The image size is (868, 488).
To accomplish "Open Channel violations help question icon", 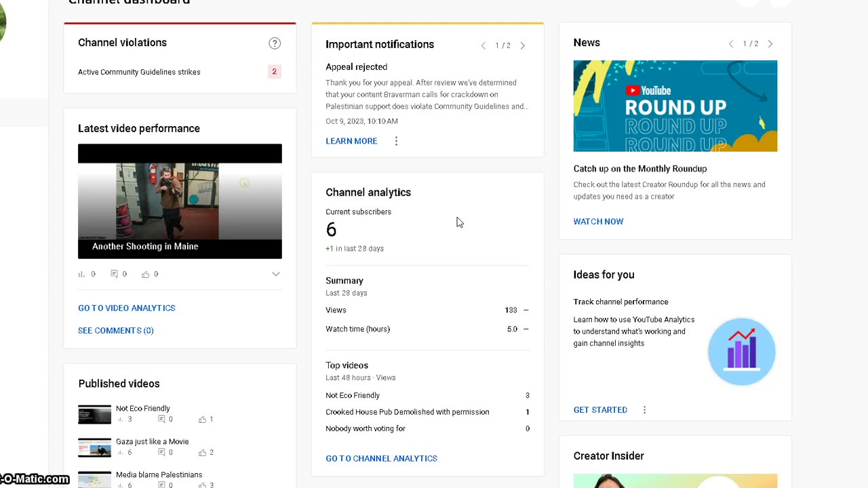I will coord(275,43).
